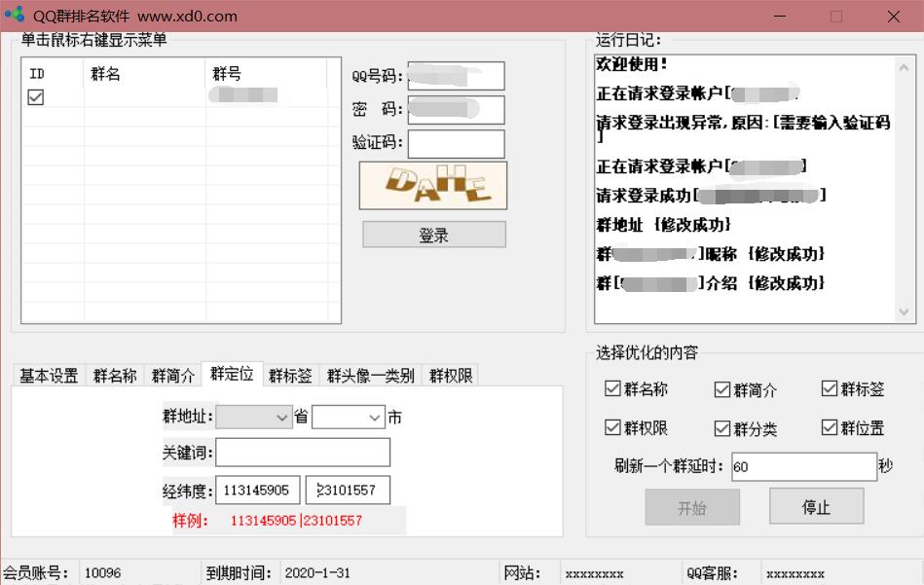Click the 刷新一个群延时 delay field showing 60
The height and width of the screenshot is (585, 924).
[x=804, y=466]
